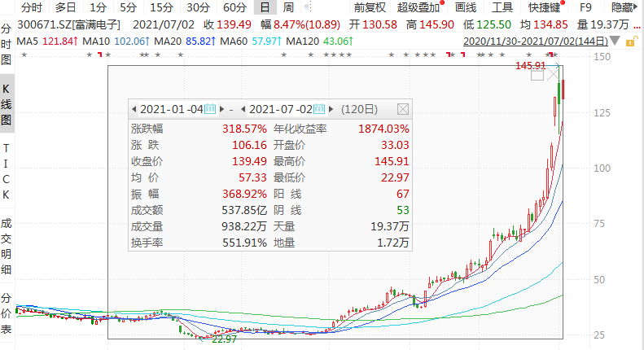This screenshot has height=350, width=644.
Task: Dismiss the selected chart region with its X
Action: 553,75
